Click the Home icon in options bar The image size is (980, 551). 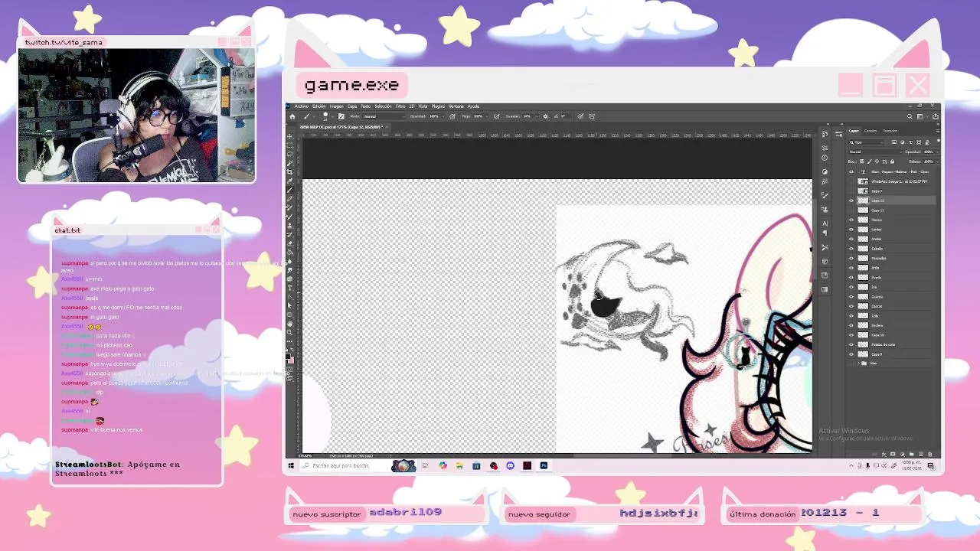(x=292, y=116)
